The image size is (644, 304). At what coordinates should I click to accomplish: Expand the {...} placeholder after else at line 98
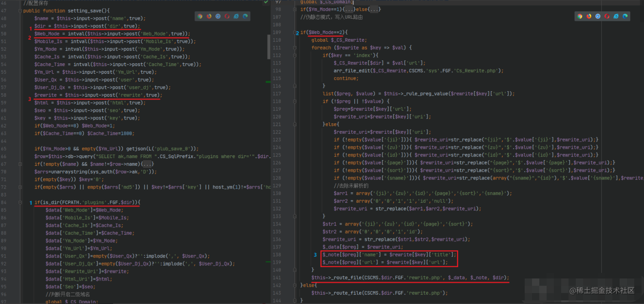[374, 9]
